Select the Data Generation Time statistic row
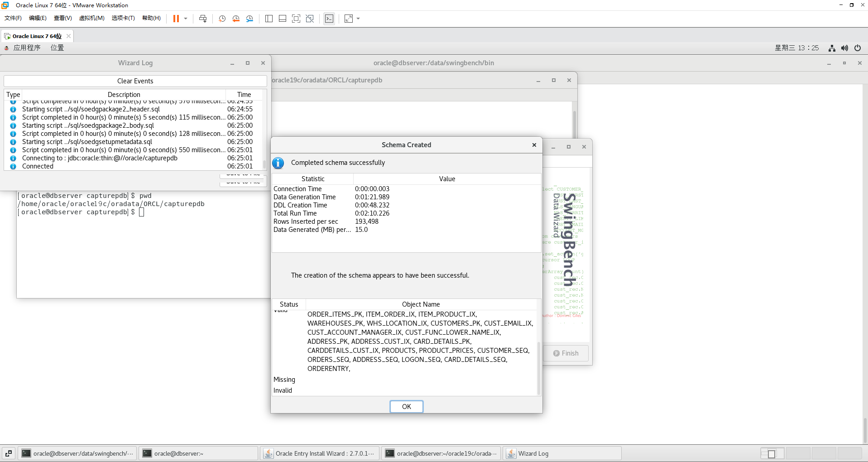 click(x=406, y=197)
